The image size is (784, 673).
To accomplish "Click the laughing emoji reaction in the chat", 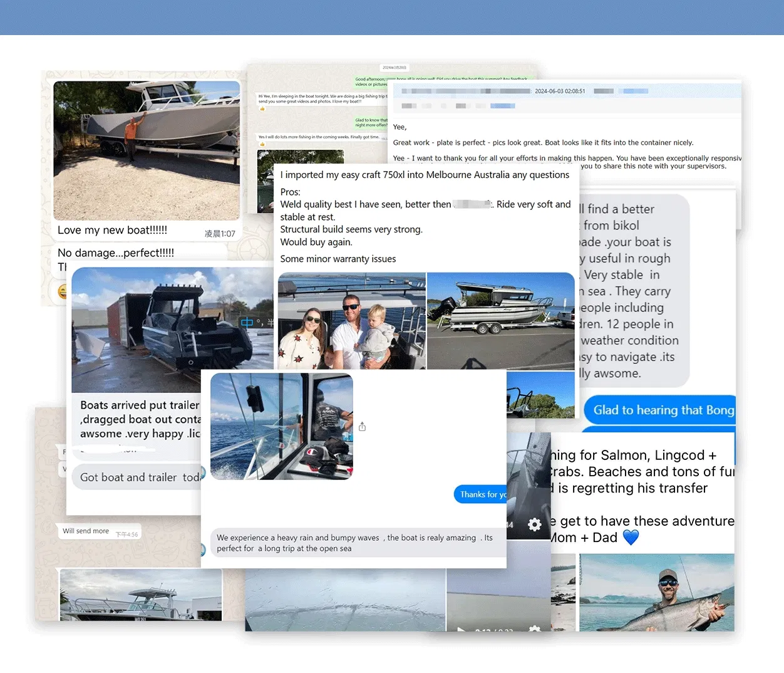I will [63, 292].
